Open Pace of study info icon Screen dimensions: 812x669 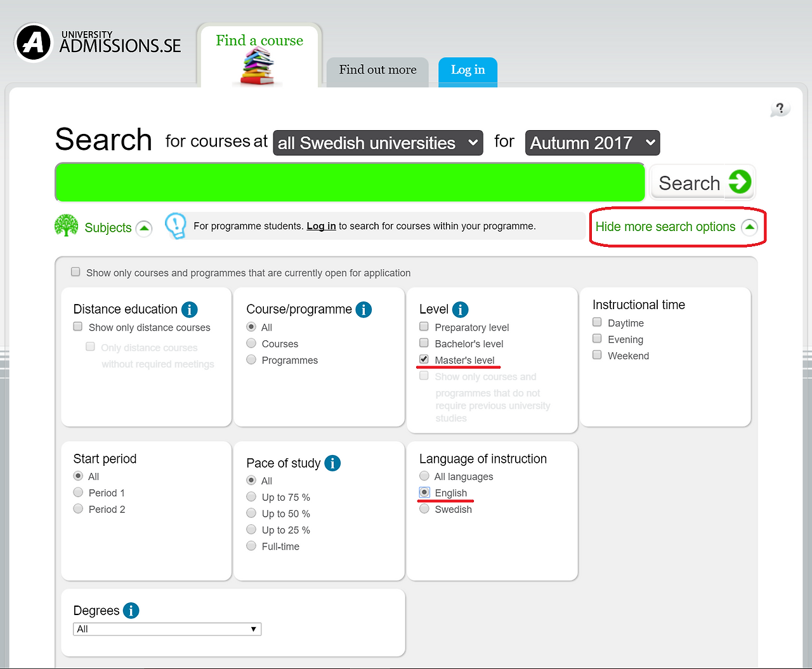(x=332, y=463)
